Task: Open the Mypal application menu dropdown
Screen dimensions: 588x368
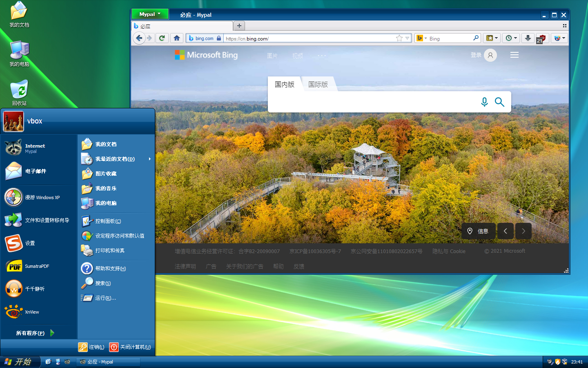Action: [x=150, y=14]
